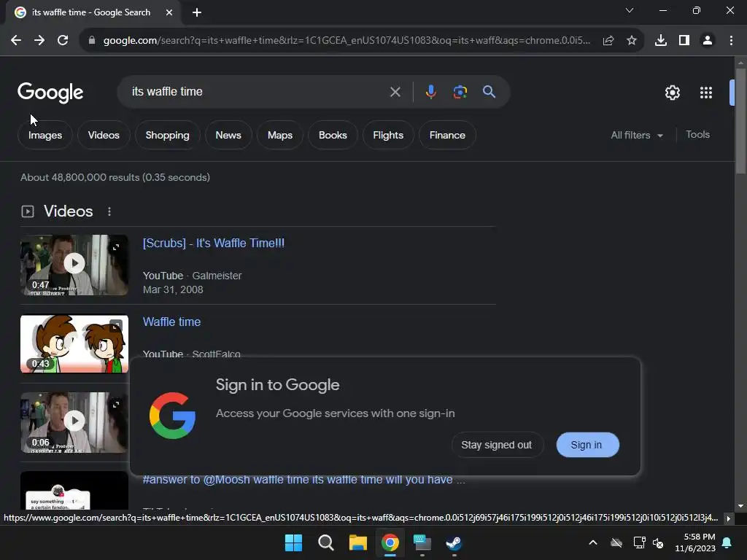The image size is (747, 560).
Task: Open Chrome downloads
Action: [x=660, y=41]
